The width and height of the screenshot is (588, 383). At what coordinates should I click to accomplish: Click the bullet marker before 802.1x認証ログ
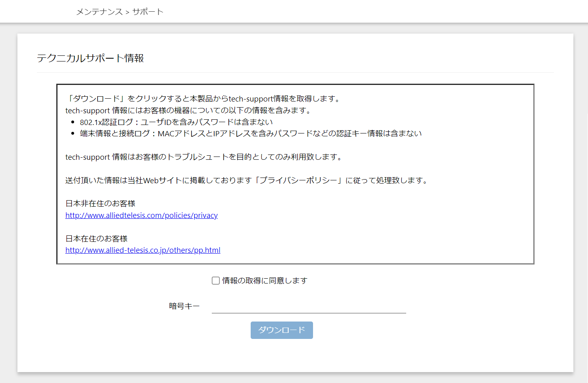[73, 122]
